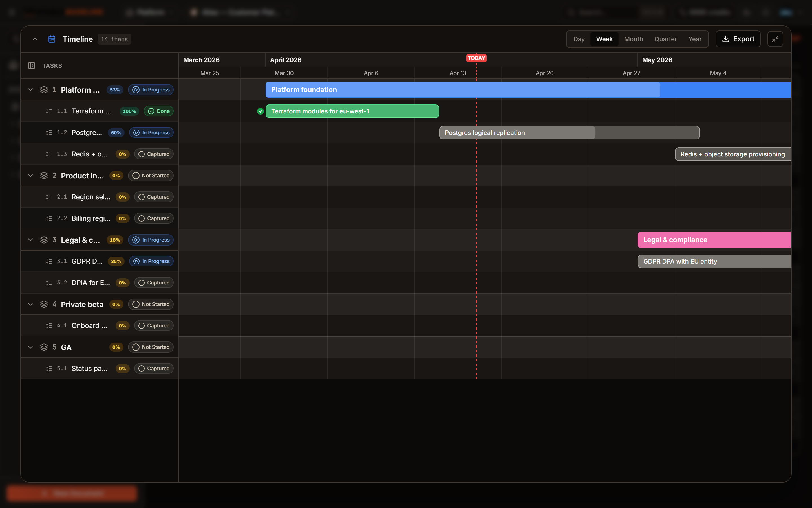Viewport: 812px width, 508px height.
Task: Select the Postgres logical replication bar
Action: click(570, 133)
